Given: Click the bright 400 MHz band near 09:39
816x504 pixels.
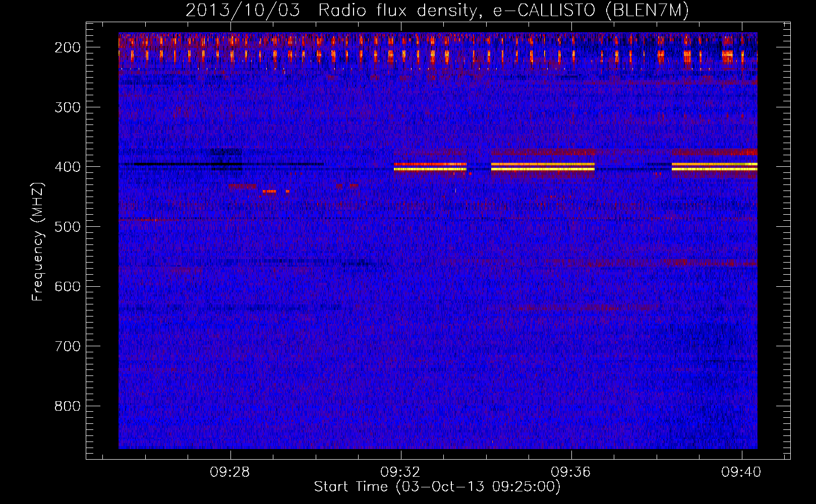Looking at the screenshot, I should pyautogui.click(x=714, y=167).
